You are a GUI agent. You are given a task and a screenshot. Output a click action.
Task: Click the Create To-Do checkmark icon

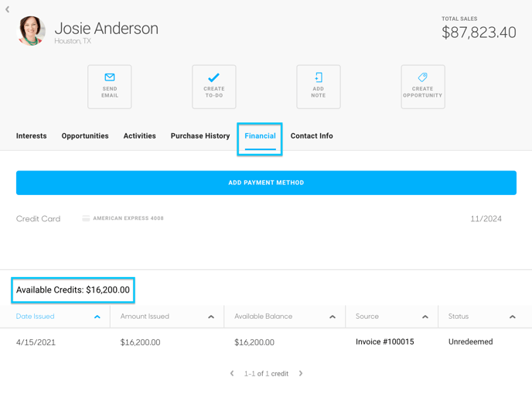tap(213, 77)
